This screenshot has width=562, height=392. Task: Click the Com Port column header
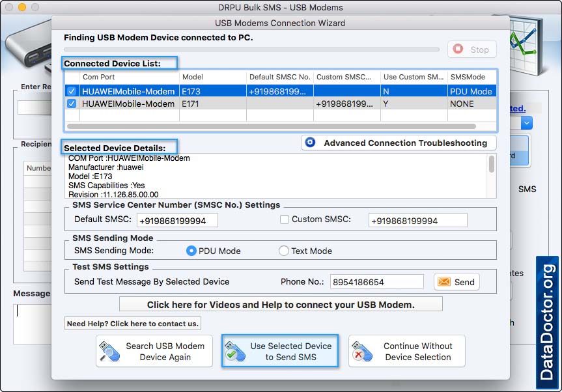130,77
